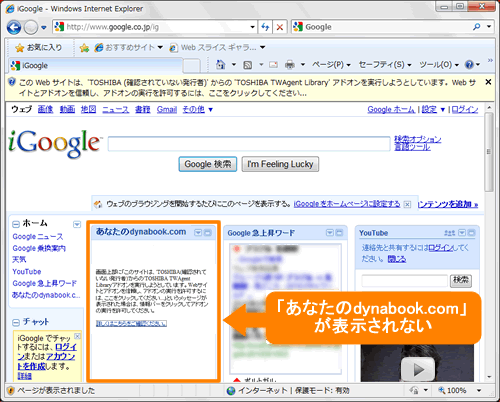Click the read mail toolbar icon
This screenshot has width=500, height=402.
click(x=273, y=65)
